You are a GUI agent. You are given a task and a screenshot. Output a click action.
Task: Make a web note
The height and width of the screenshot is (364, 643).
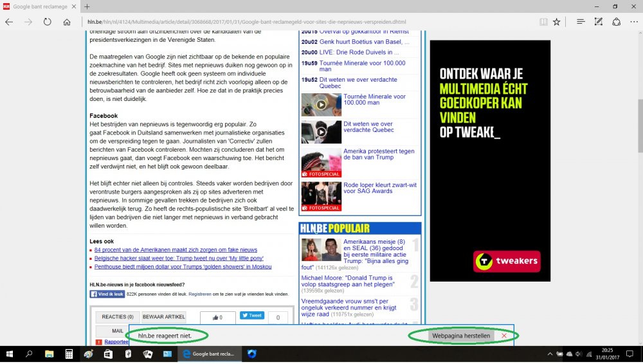pyautogui.click(x=598, y=22)
